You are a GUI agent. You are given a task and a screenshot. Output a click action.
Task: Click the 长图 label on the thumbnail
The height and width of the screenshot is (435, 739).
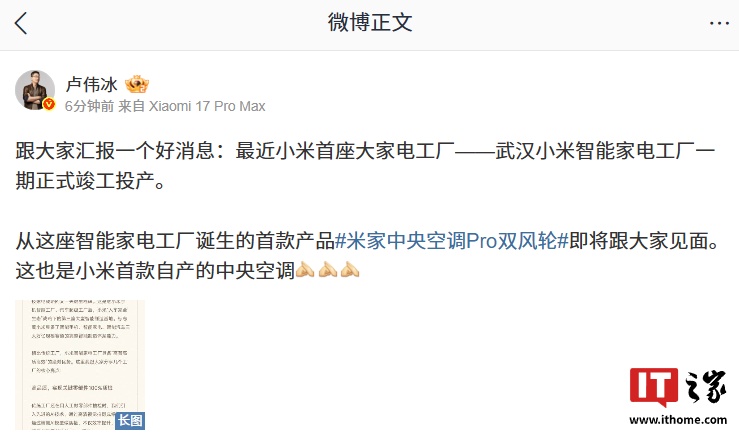[x=130, y=420]
